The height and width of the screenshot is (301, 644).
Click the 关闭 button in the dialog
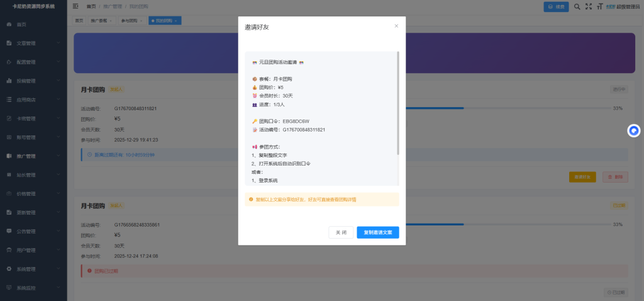click(x=341, y=232)
